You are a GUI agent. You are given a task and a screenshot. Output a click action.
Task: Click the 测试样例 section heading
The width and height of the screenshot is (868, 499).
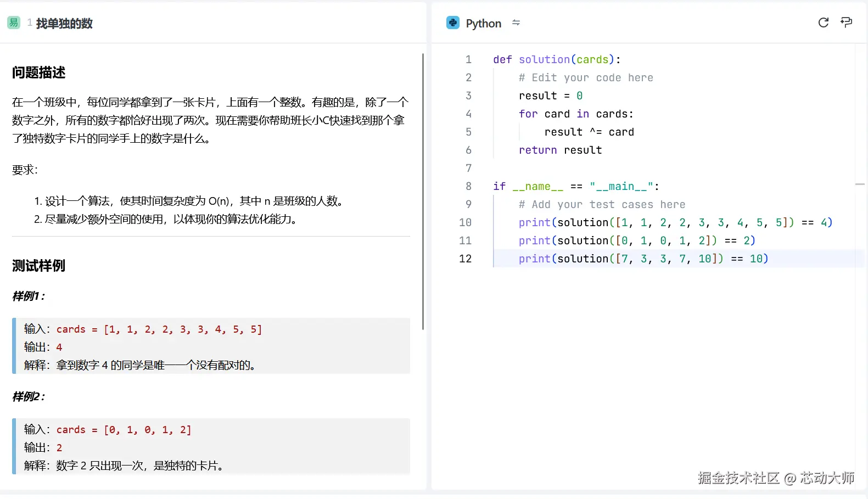[39, 266]
